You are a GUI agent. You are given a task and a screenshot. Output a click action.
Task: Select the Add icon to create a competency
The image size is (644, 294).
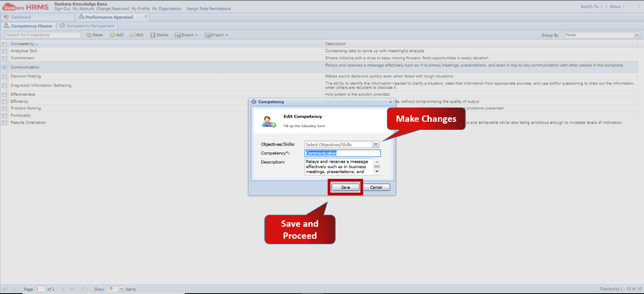point(113,35)
